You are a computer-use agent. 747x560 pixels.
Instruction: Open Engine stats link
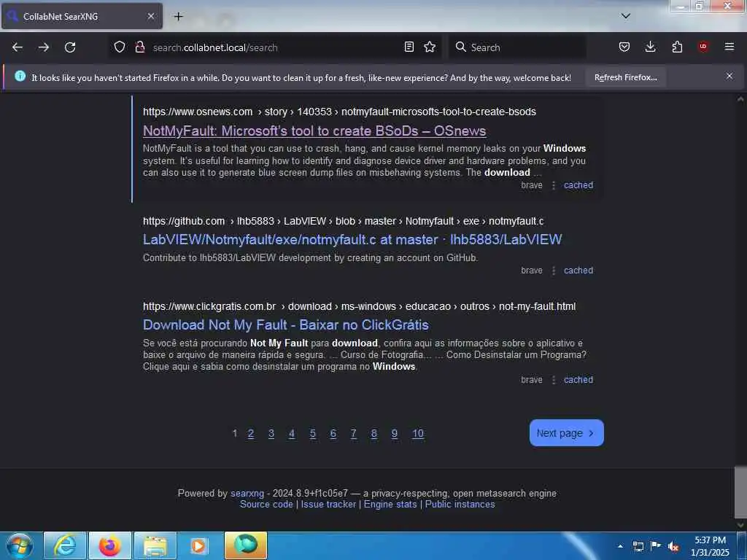(x=390, y=505)
